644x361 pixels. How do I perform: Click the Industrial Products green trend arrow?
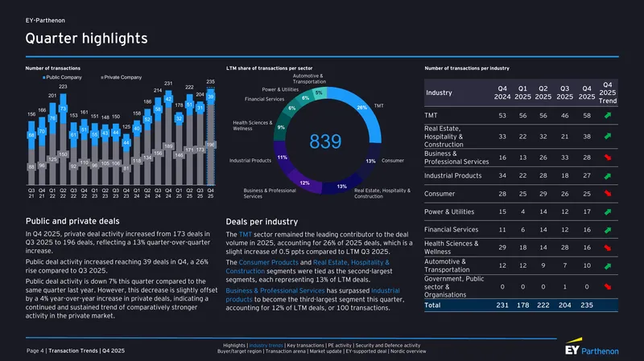608,176
